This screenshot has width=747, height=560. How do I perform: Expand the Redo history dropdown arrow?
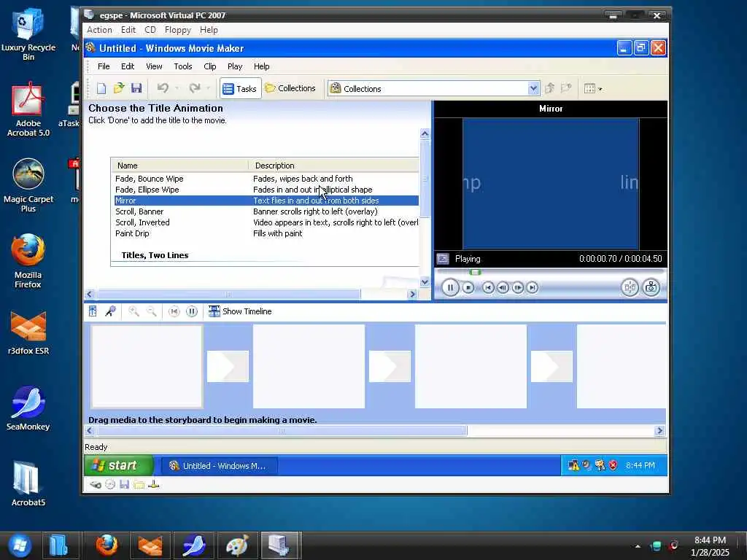coord(208,88)
